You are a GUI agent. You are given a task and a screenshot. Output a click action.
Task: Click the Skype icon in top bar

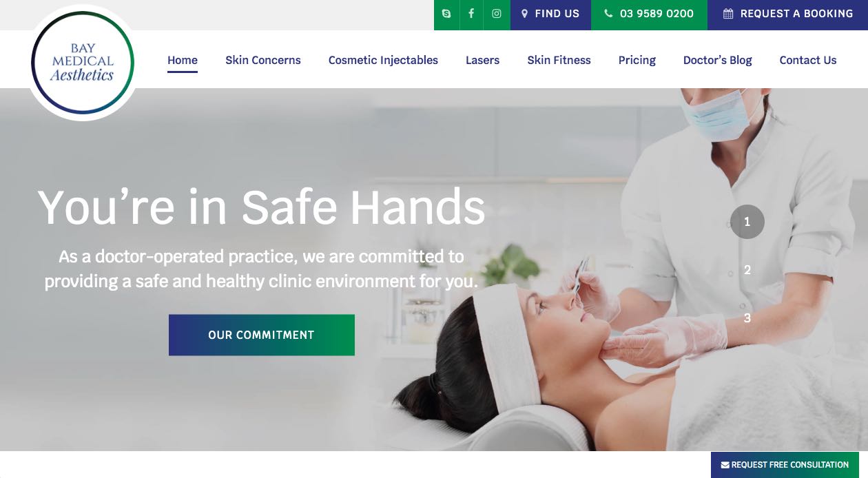(x=446, y=14)
